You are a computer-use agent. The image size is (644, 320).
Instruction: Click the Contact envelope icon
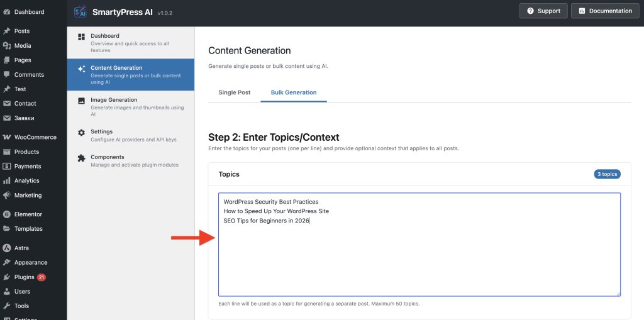coord(6,104)
